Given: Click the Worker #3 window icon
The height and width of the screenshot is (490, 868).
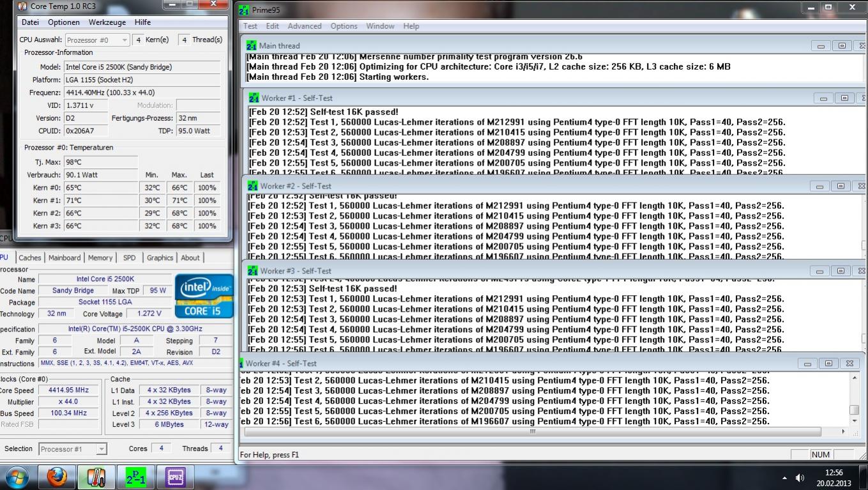Looking at the screenshot, I should point(253,271).
